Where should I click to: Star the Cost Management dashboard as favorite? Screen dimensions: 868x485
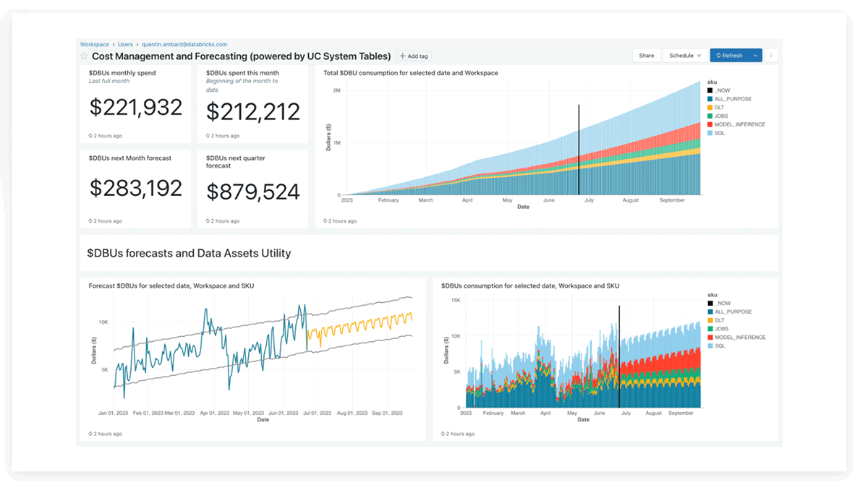(85, 56)
